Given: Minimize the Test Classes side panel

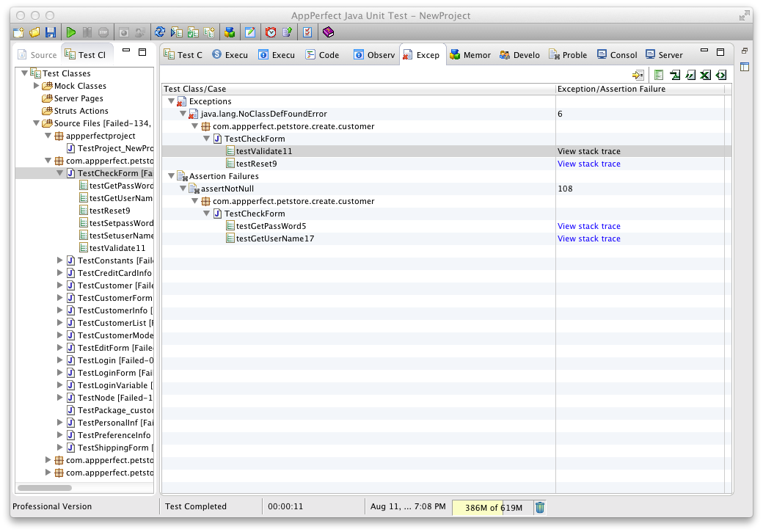Looking at the screenshot, I should click(x=126, y=50).
